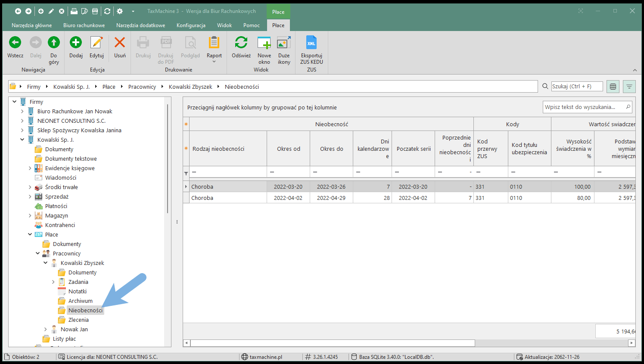Collapse the Kowalski Sp. J. tree node
The height and width of the screenshot is (364, 644).
point(22,140)
